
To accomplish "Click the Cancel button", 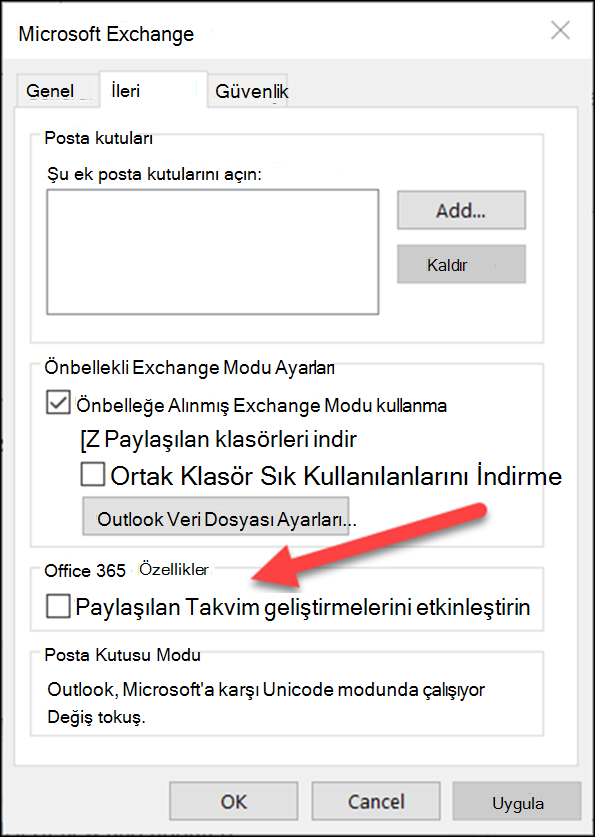I will pyautogui.click(x=376, y=801).
